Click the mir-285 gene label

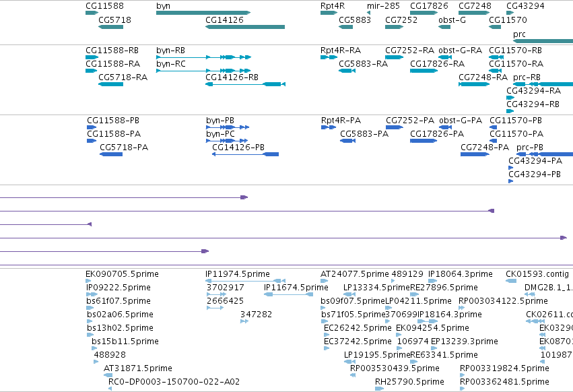383,6
